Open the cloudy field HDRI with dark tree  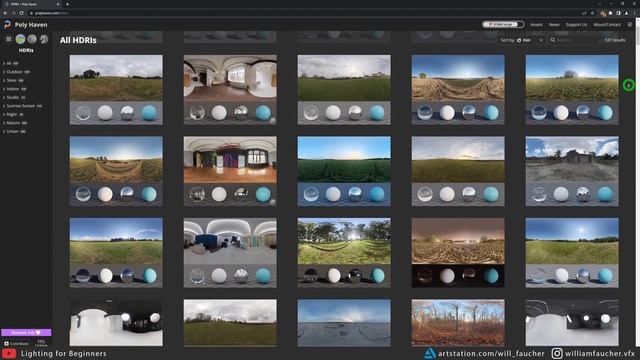point(116,89)
